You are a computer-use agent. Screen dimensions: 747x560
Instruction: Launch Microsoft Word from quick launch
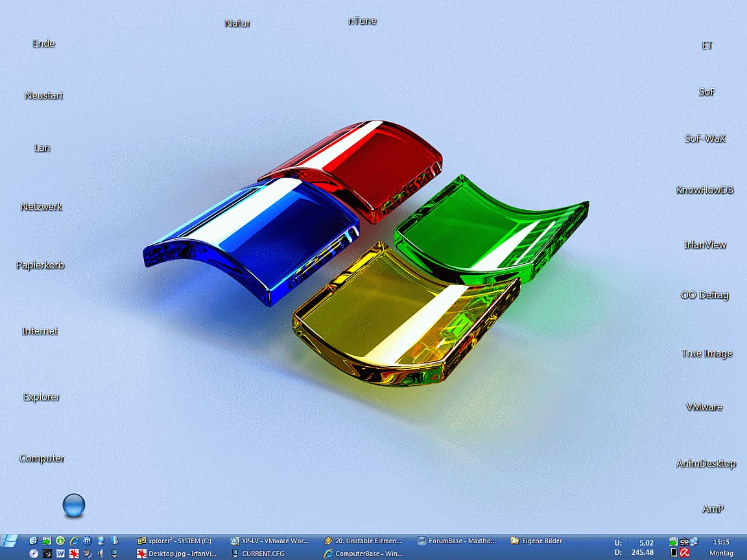(60, 554)
